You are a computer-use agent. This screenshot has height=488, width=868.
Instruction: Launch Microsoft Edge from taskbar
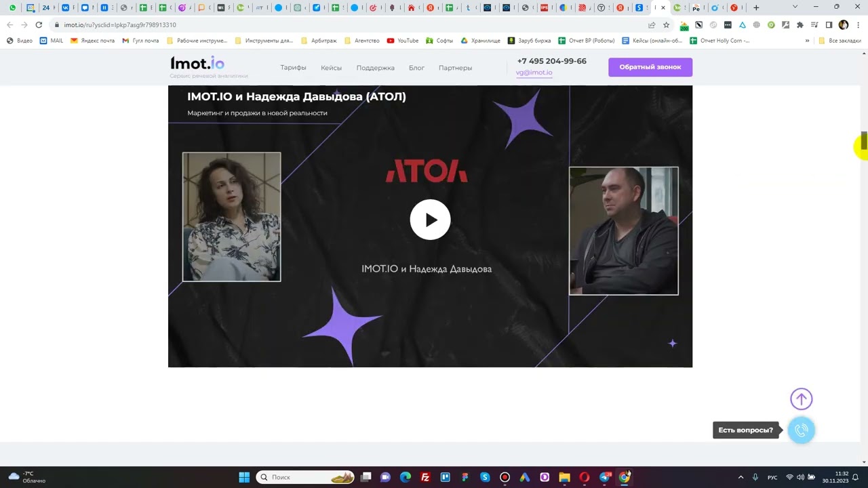(406, 477)
